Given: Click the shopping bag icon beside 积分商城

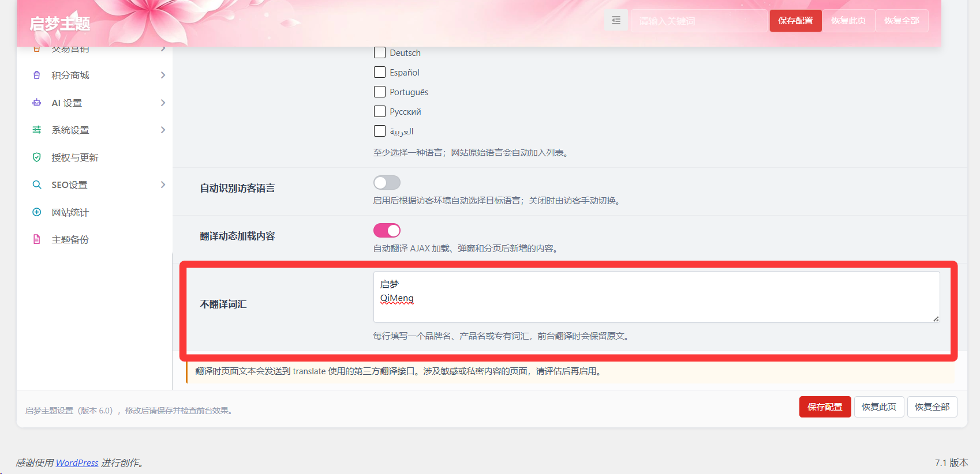Looking at the screenshot, I should pyautogui.click(x=37, y=75).
